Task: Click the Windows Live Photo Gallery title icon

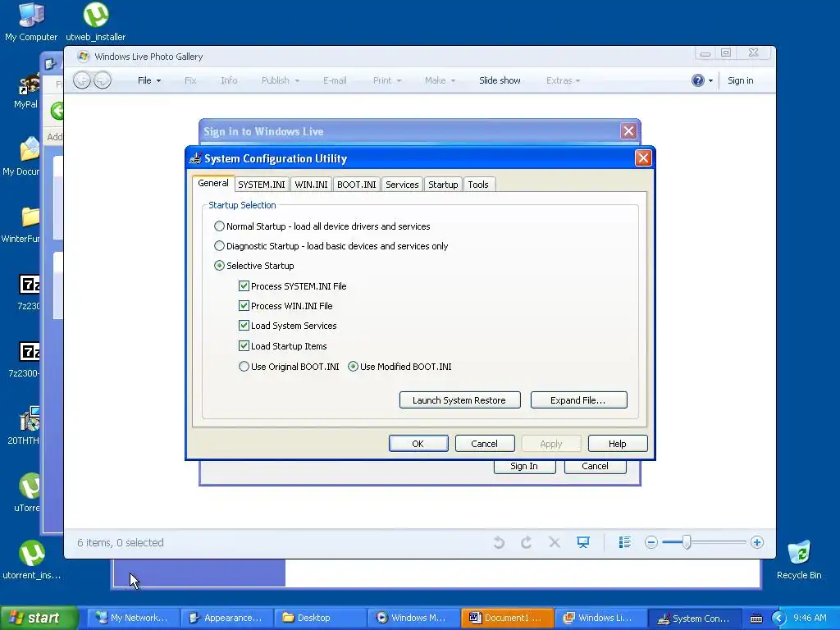Action: [x=83, y=57]
